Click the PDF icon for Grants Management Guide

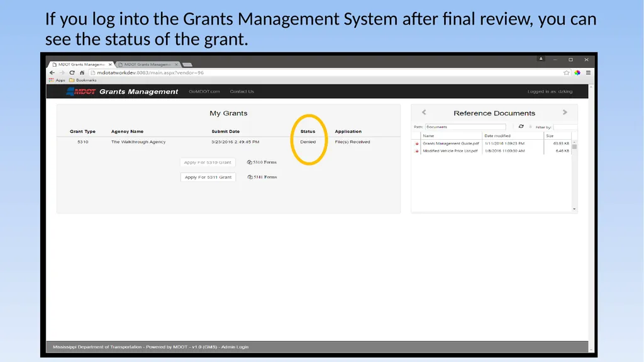click(417, 144)
